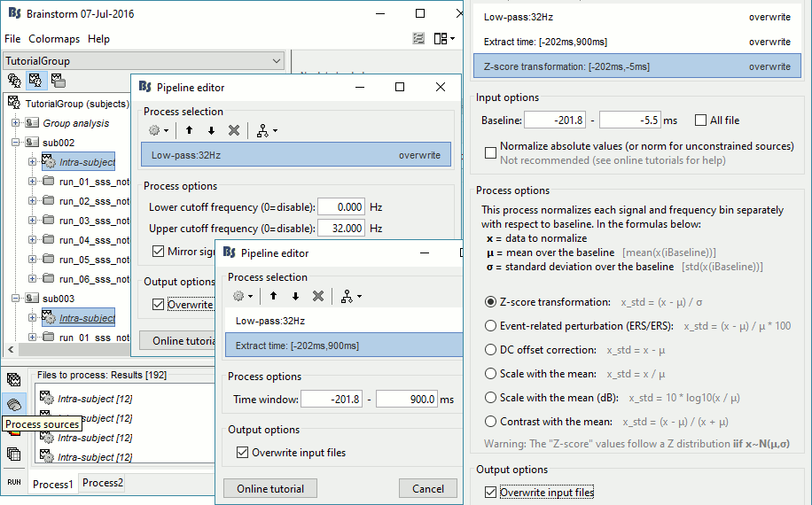This screenshot has width=812, height=505.
Task: Move process up in the second Pipeline editor
Action: click(x=273, y=297)
